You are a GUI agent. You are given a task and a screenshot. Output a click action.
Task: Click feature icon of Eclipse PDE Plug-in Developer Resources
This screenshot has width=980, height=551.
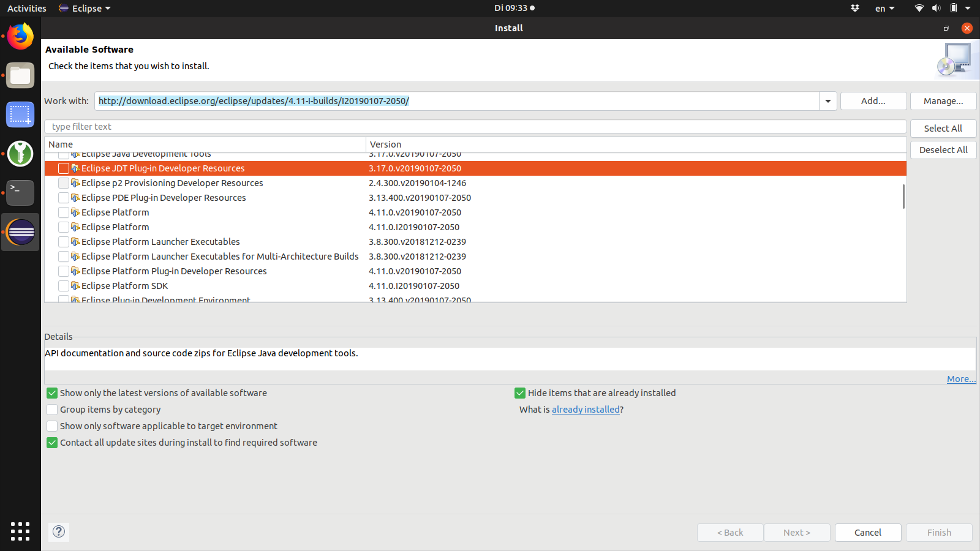pos(75,197)
